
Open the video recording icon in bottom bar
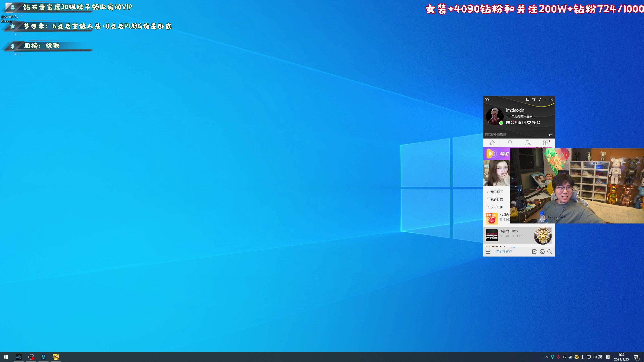click(535, 252)
